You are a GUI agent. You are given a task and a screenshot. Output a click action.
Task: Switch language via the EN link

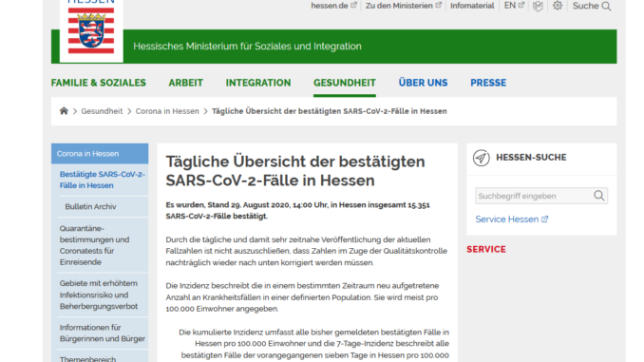tap(510, 6)
